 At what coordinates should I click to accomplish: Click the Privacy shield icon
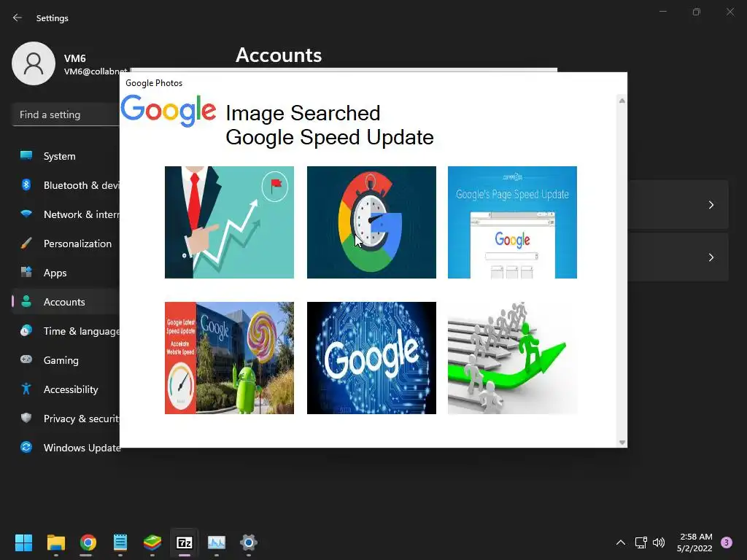pos(26,418)
